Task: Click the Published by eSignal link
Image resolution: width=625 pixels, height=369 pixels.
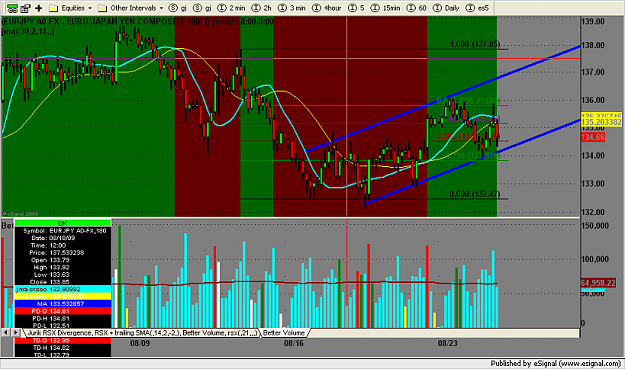Action: (556, 363)
